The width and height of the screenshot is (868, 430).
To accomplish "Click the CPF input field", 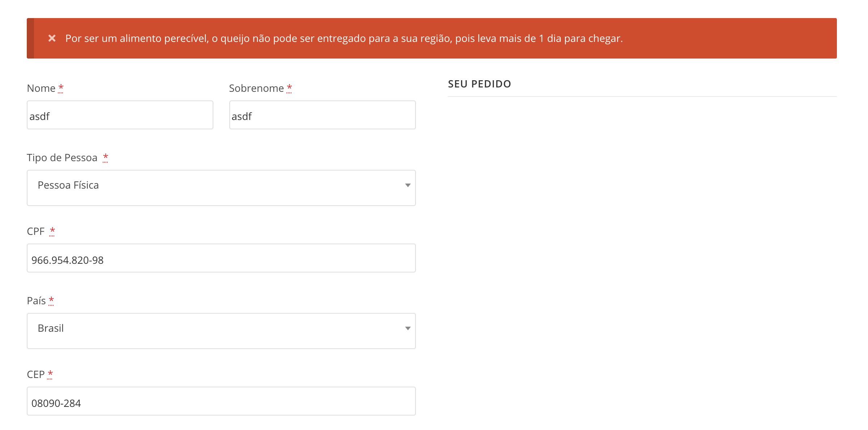I will [x=221, y=258].
